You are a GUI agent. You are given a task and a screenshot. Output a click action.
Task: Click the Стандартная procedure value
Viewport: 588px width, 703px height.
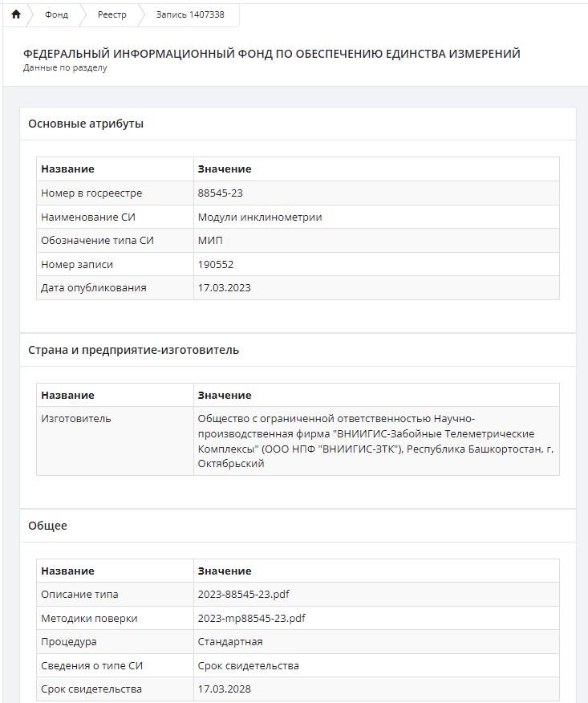[x=230, y=642]
